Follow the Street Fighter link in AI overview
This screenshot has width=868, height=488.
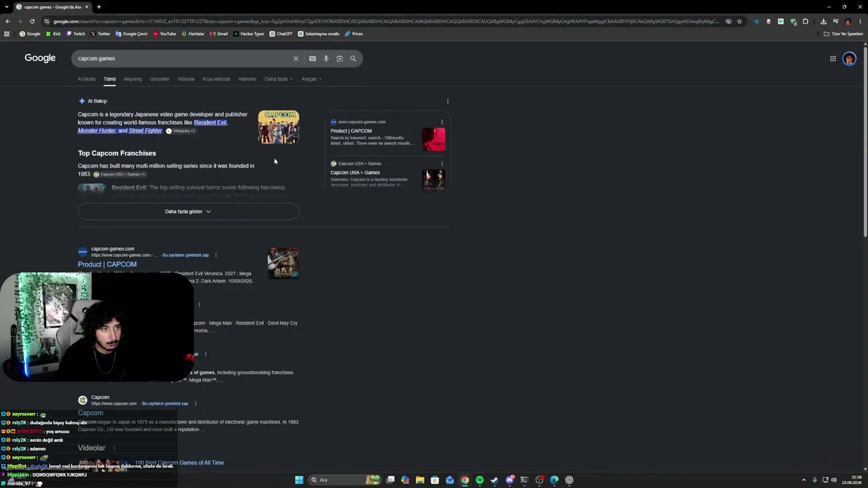pyautogui.click(x=146, y=131)
